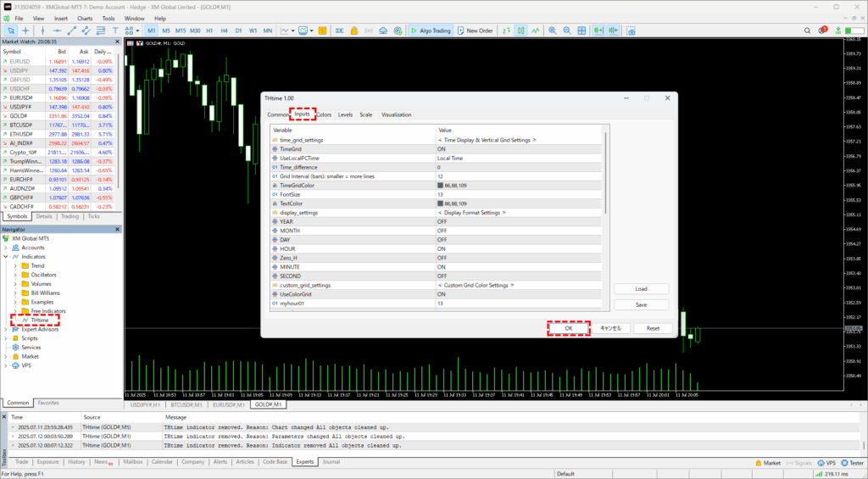Click the yellow lock icon in toolbar
Viewport: 868px width, 479px height.
pyautogui.click(x=354, y=31)
